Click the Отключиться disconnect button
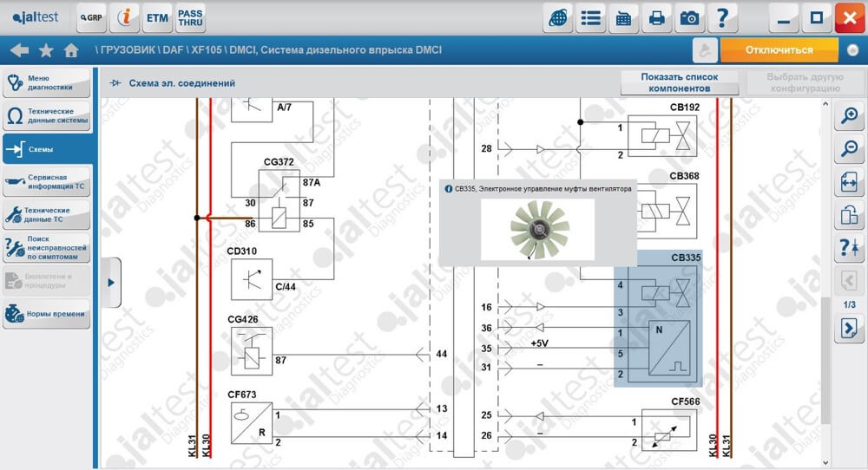Viewport: 868px width, 470px height. (779, 50)
